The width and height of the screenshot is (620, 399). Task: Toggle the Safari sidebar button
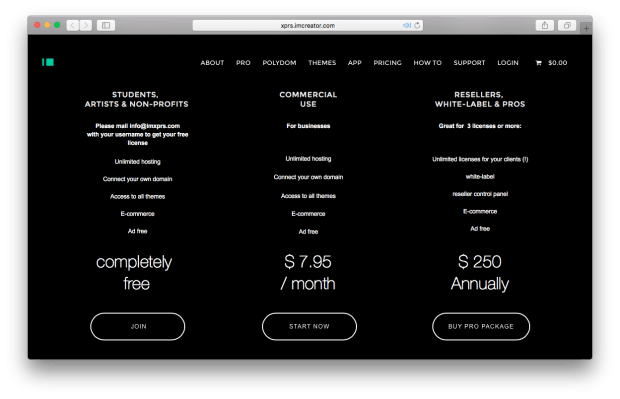(x=106, y=25)
